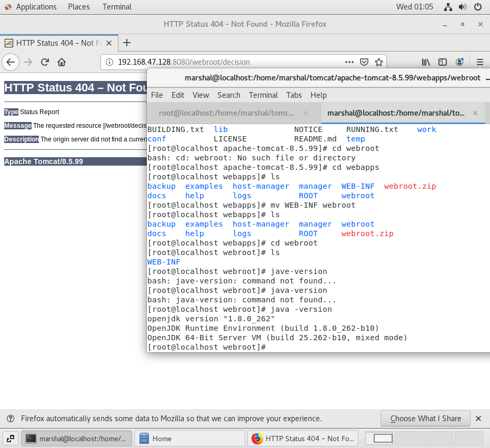This screenshot has height=448, width=490.
Task: Open terminal File menu
Action: (x=157, y=95)
